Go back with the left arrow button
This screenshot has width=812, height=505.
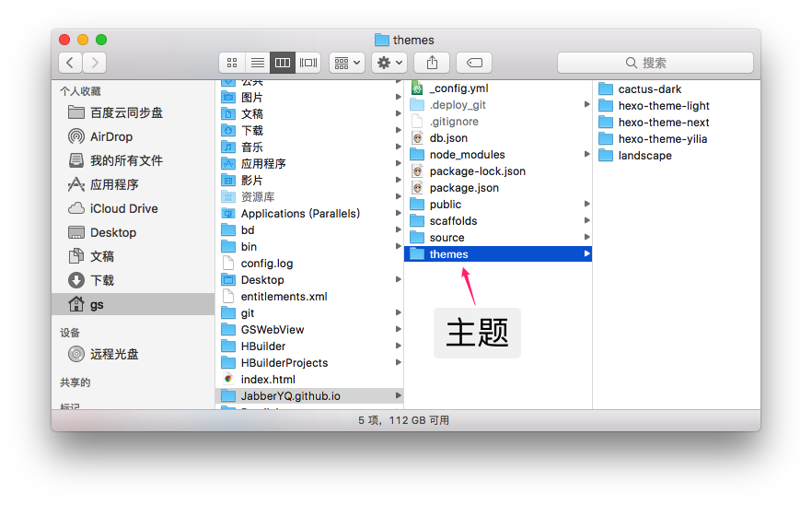tap(71, 63)
